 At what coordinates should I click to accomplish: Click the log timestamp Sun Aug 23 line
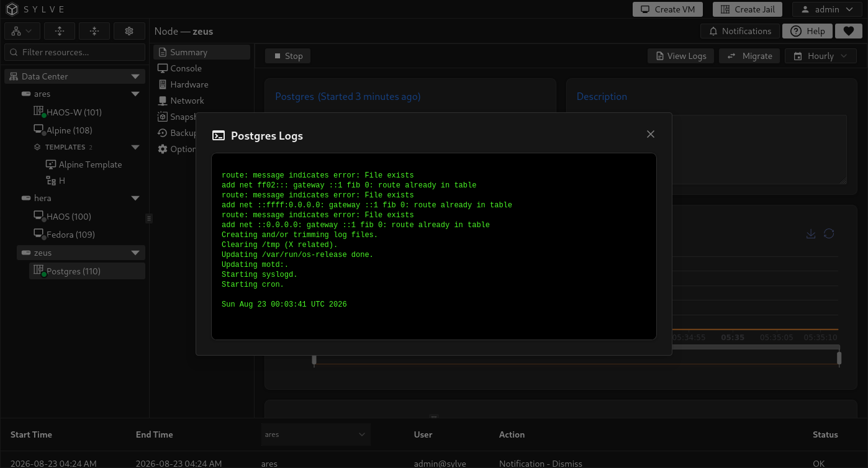[284, 304]
